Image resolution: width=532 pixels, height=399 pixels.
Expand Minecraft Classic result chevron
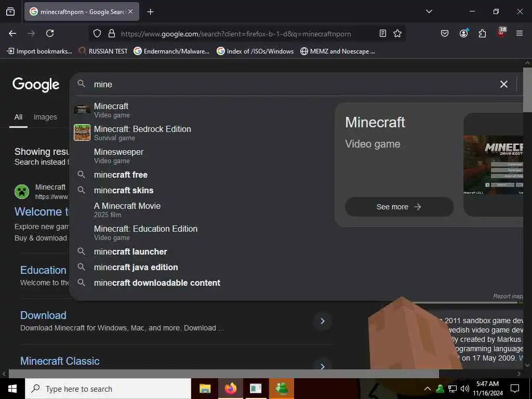point(322,366)
